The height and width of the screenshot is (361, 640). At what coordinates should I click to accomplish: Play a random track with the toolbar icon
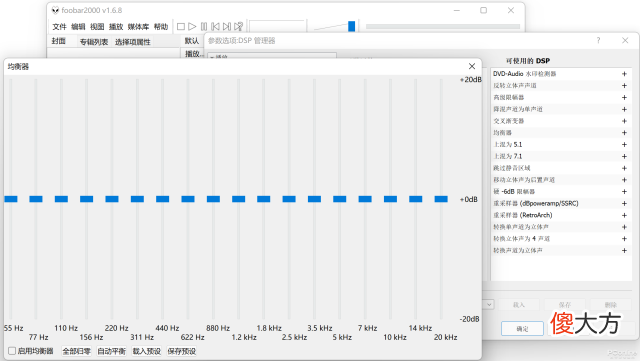click(x=239, y=27)
